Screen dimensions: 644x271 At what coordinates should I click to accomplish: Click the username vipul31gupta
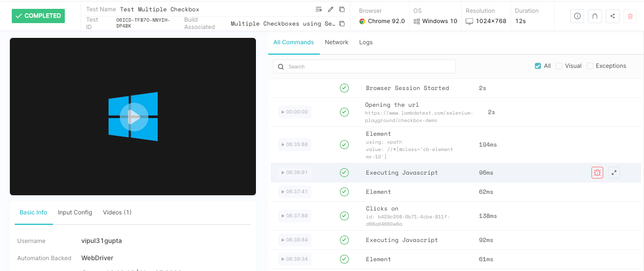(102, 241)
